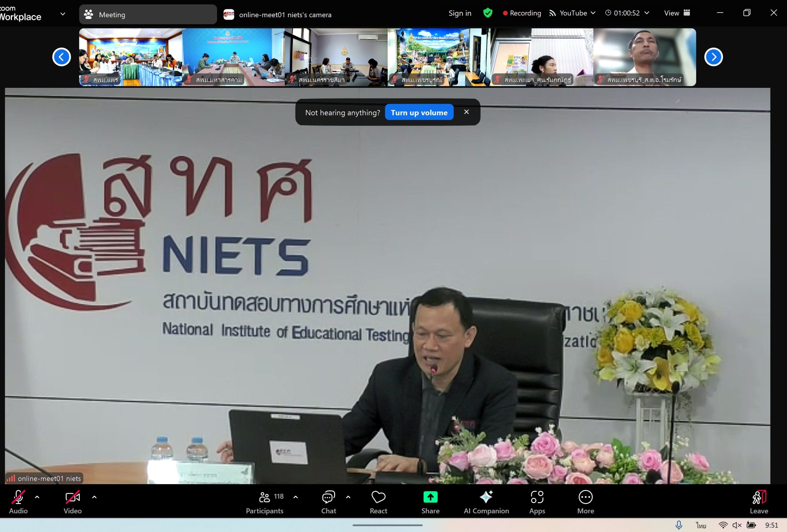
Task: Click the muted speaker volume tray icon
Action: (x=737, y=525)
